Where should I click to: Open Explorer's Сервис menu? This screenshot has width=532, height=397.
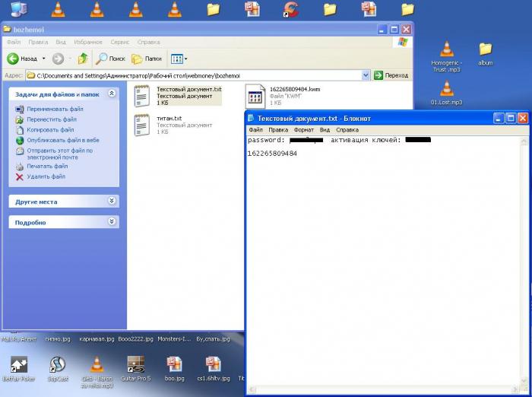[x=120, y=42]
